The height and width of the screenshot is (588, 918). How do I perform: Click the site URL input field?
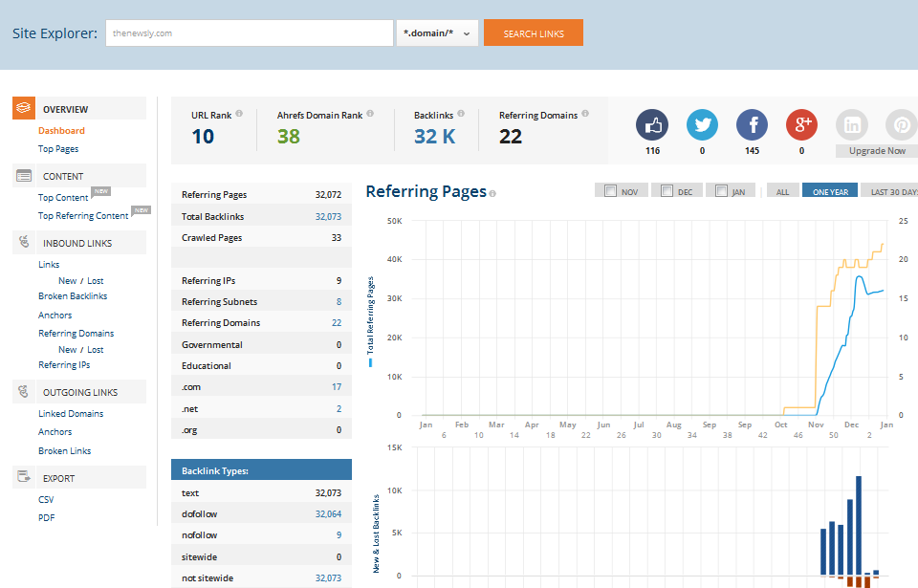[250, 33]
